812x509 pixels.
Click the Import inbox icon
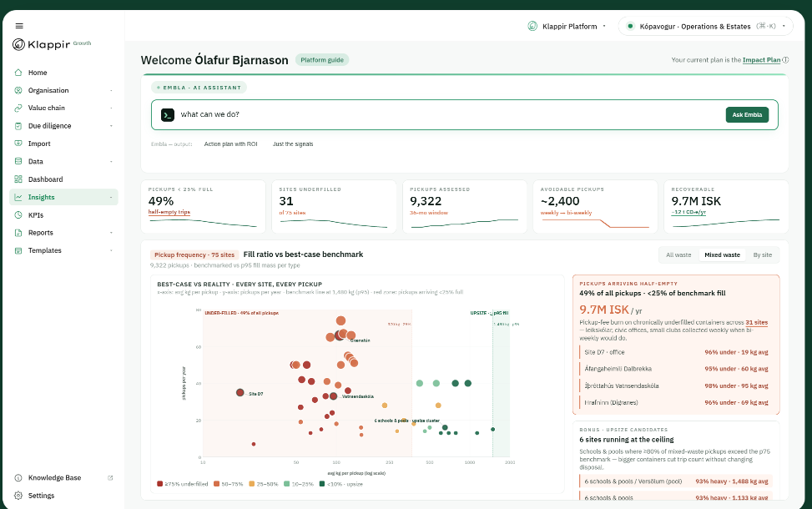(18, 144)
